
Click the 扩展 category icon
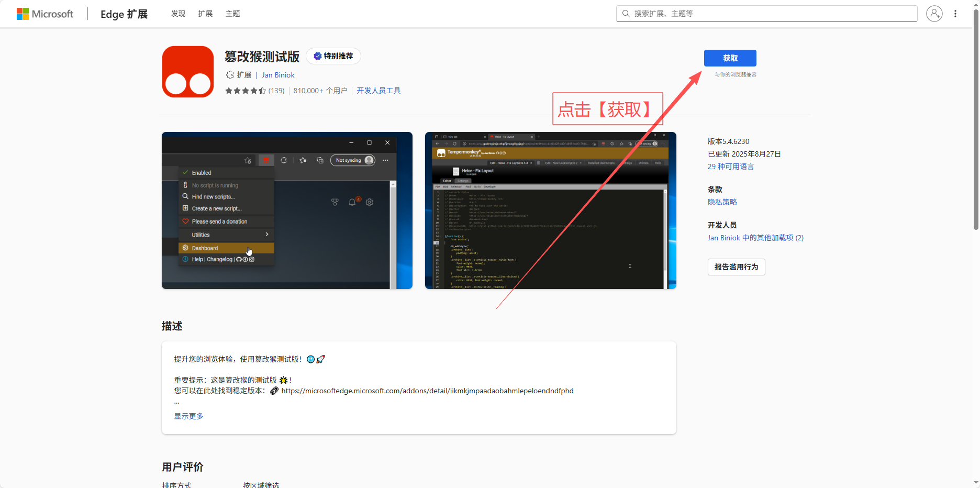pyautogui.click(x=230, y=74)
